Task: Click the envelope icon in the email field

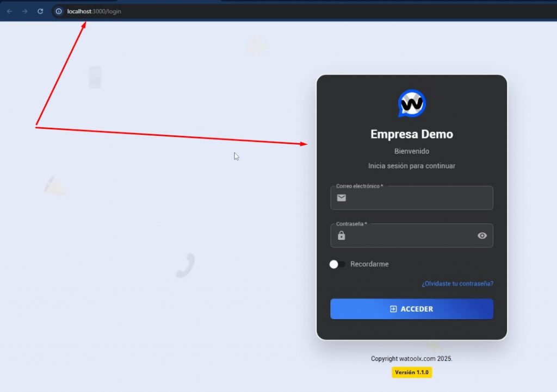Action: [341, 198]
